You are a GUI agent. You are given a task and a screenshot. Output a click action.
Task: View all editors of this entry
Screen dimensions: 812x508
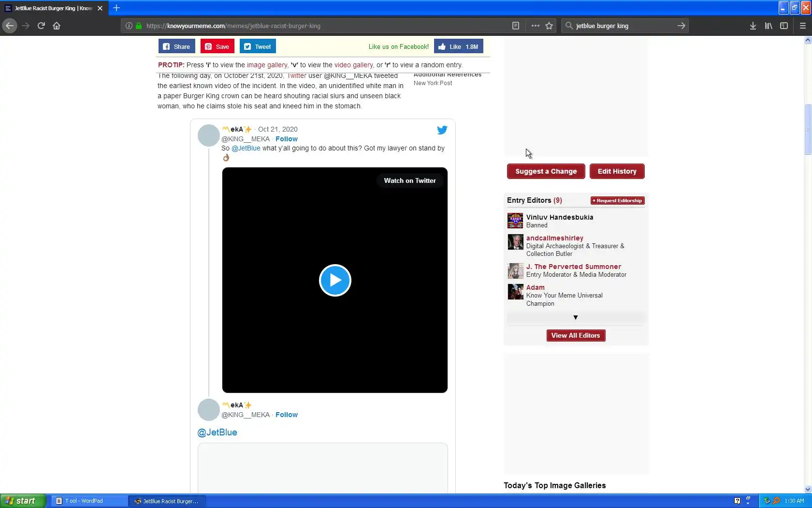tap(576, 335)
